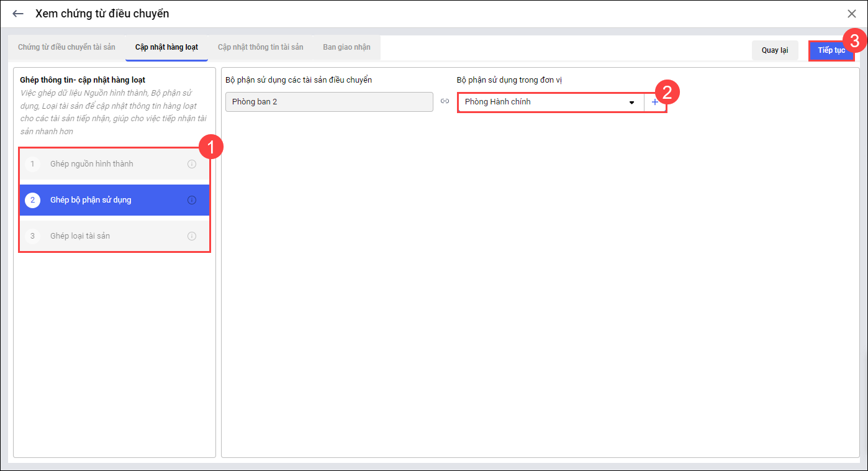Go back using the left arrow icon
This screenshot has height=471, width=868.
18,14
